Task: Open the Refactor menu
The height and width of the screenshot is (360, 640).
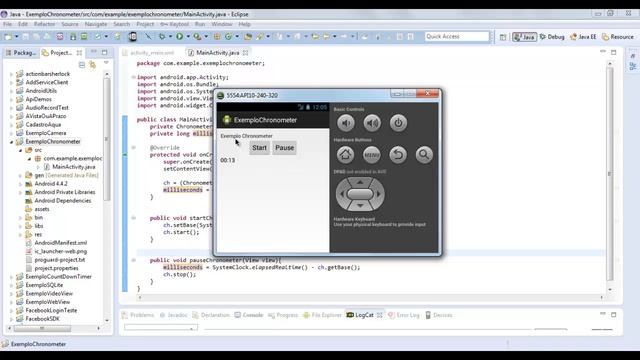Action: (x=44, y=24)
